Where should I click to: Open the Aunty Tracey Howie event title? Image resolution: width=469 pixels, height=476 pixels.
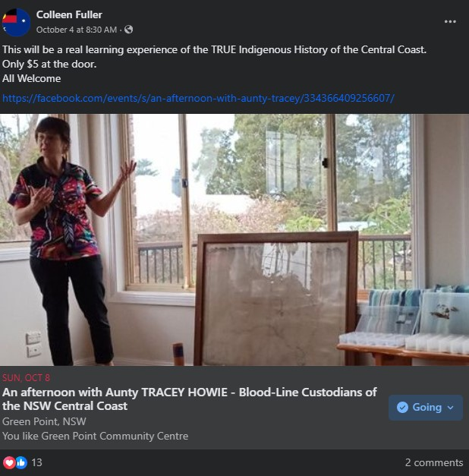click(x=190, y=399)
